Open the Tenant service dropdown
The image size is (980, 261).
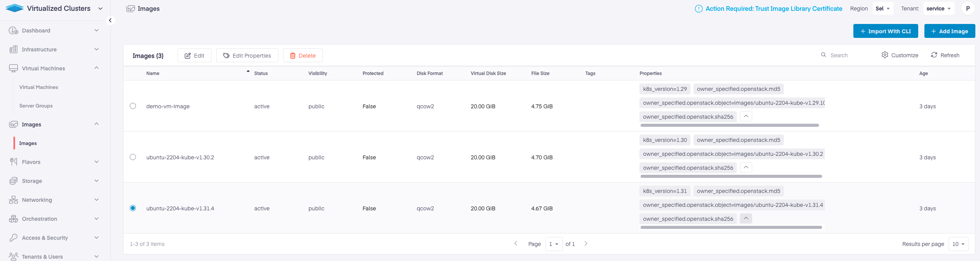pos(938,9)
